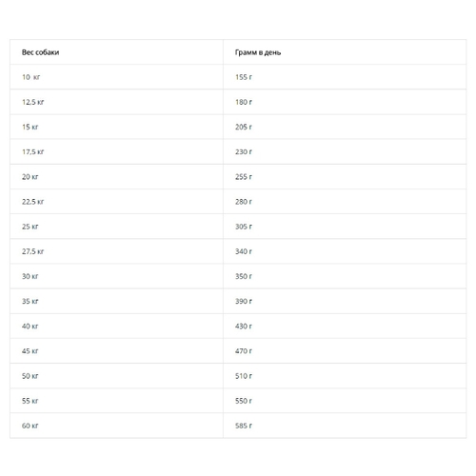Select the '50 кг' row label
Screen dimensions: 476x476
point(30,376)
